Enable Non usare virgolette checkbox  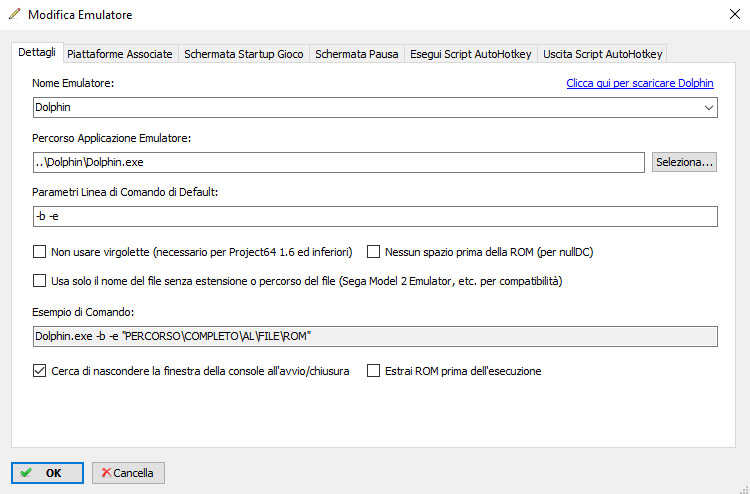39,252
